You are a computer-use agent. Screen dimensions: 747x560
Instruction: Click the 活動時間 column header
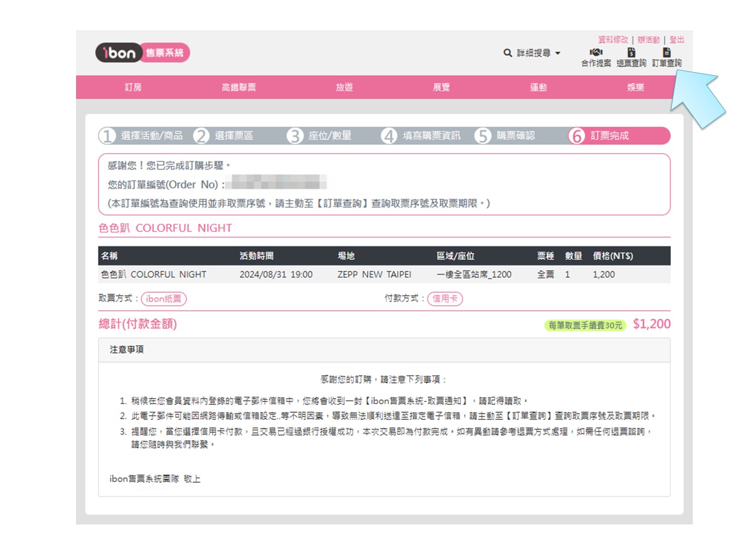[257, 256]
